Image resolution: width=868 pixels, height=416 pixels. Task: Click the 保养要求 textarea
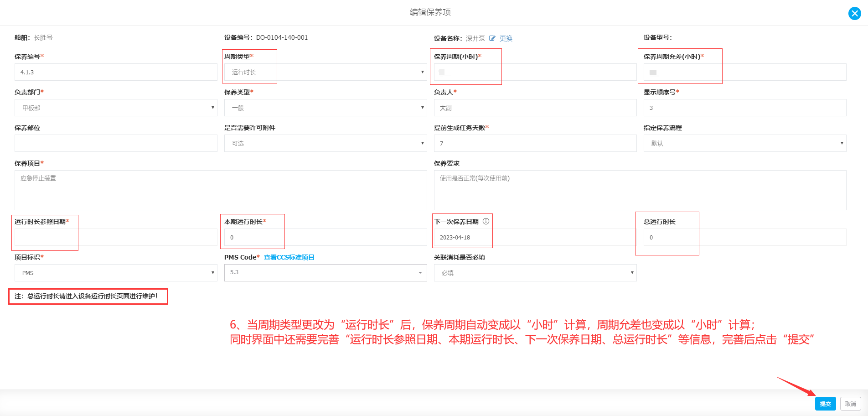(x=640, y=190)
